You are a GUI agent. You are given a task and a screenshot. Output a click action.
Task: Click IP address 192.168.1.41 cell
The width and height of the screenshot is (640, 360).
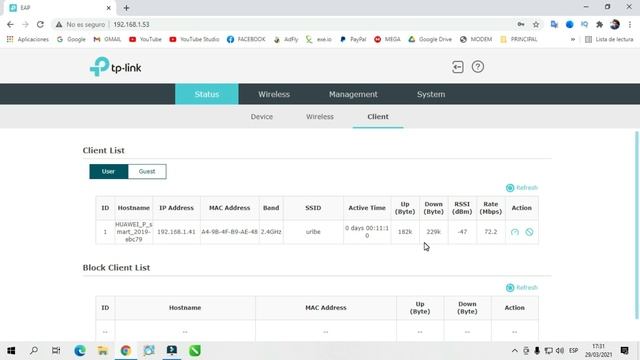pyautogui.click(x=176, y=232)
